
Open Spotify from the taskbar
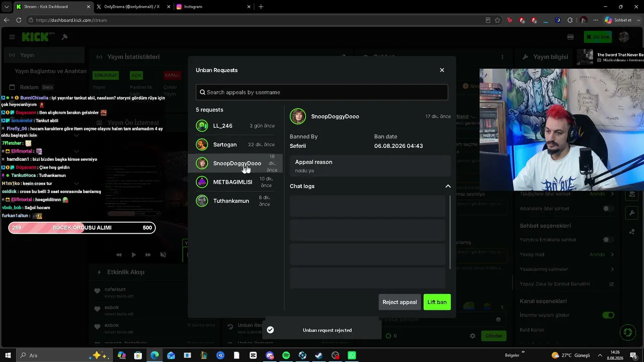(x=286, y=355)
